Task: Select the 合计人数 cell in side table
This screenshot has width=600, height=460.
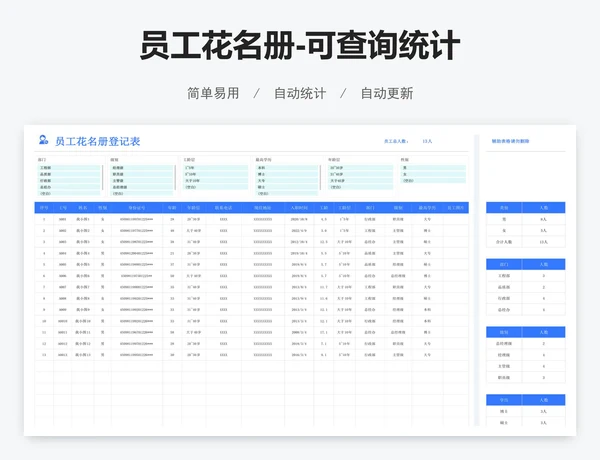Action: 504,242
